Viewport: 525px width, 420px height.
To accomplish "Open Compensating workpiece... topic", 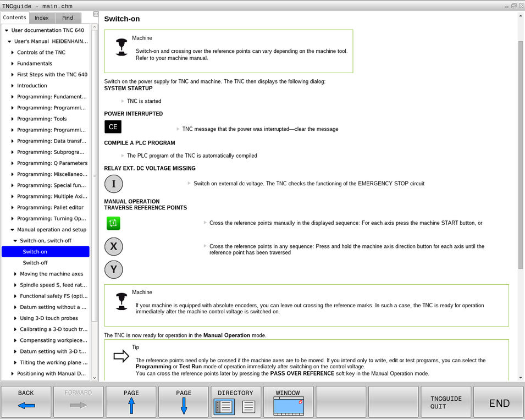I will [53, 340].
